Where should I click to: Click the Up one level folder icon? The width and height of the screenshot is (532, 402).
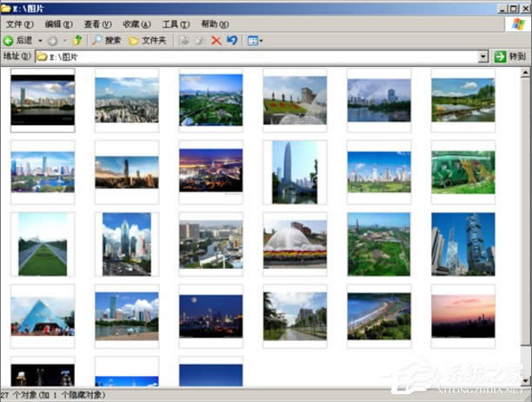[77, 40]
